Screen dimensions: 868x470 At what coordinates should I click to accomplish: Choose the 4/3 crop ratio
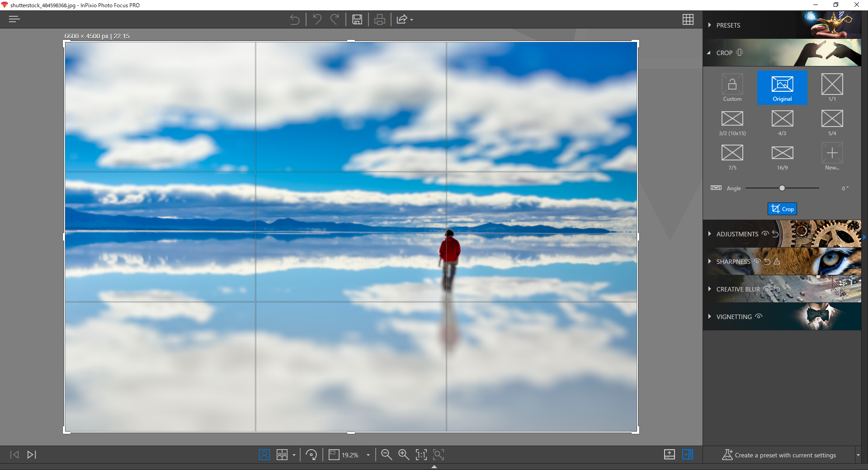[782, 122]
